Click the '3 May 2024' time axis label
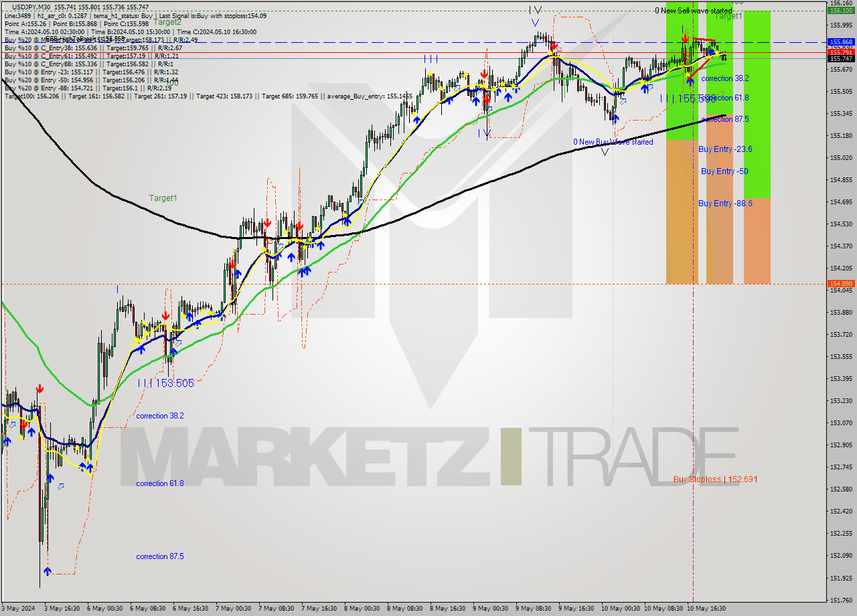The width and height of the screenshot is (857, 616). pyautogui.click(x=19, y=609)
